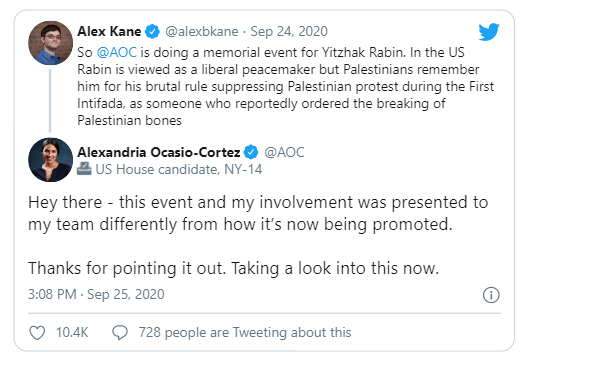Open Alex Kane's profile picture
The image size is (594, 377).
point(50,43)
